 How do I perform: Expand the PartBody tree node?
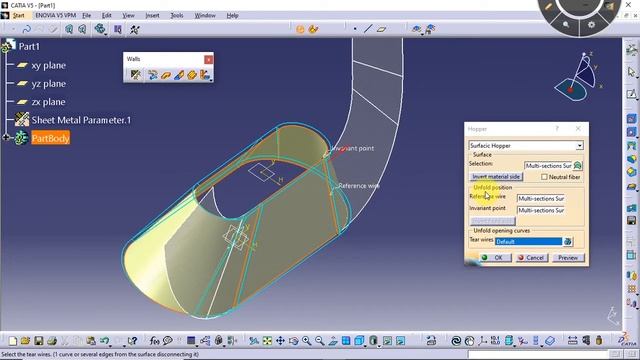click(x=6, y=138)
